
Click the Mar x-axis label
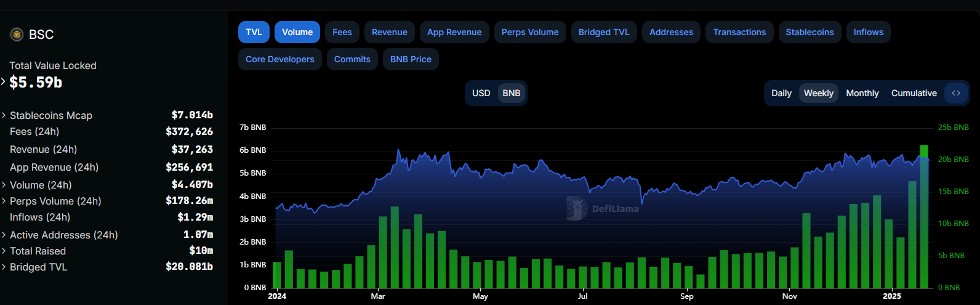point(378,296)
